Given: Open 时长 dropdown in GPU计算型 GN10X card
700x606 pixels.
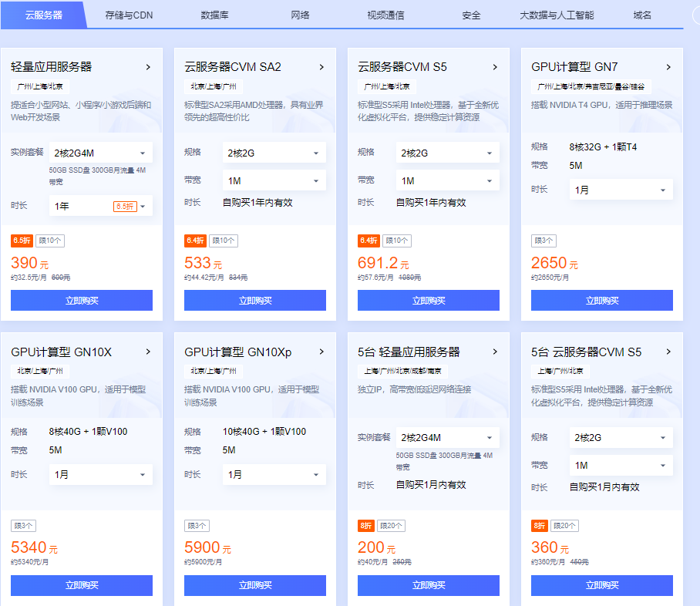Looking at the screenshot, I should coord(100,474).
